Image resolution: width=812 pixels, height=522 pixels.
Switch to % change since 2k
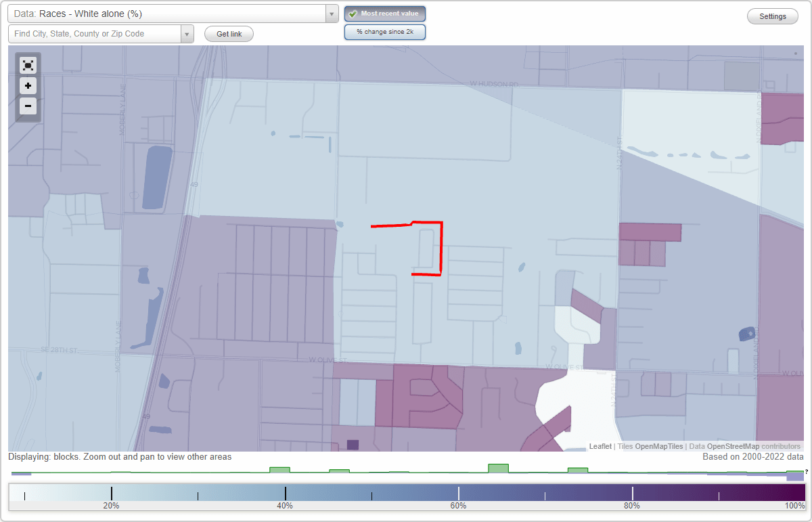(385, 32)
